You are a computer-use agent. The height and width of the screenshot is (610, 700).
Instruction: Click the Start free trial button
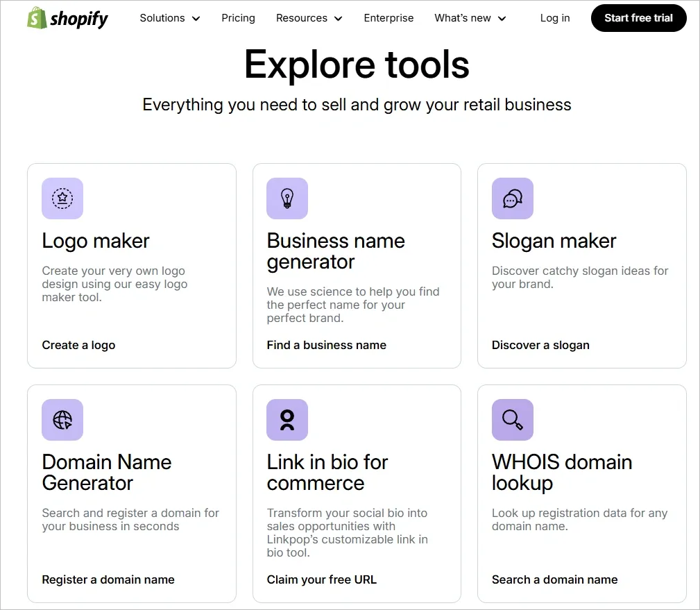coord(638,18)
